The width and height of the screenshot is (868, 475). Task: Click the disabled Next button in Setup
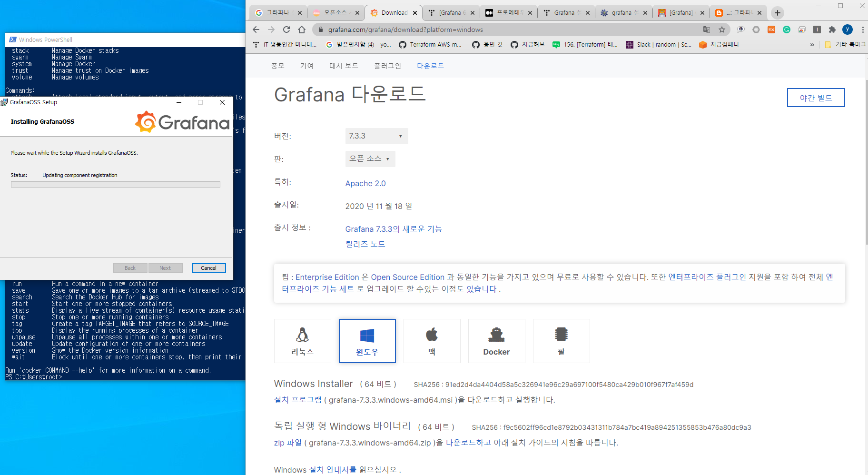165,268
